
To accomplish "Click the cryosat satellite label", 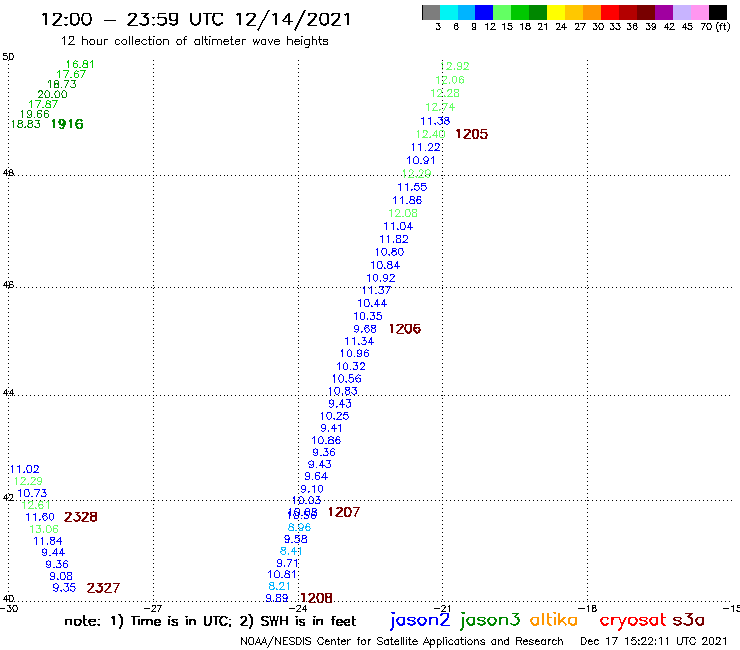I will pos(632,621).
